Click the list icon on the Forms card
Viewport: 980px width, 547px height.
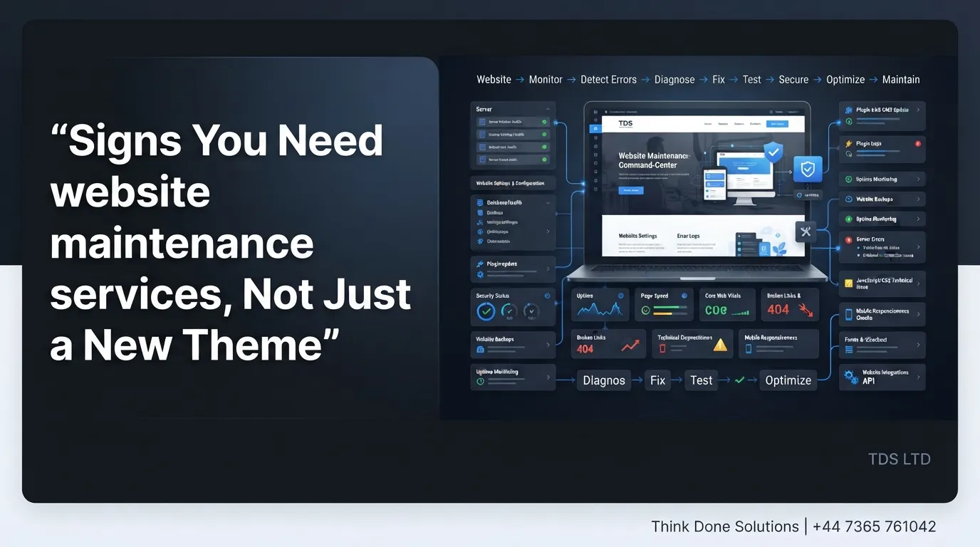click(848, 350)
